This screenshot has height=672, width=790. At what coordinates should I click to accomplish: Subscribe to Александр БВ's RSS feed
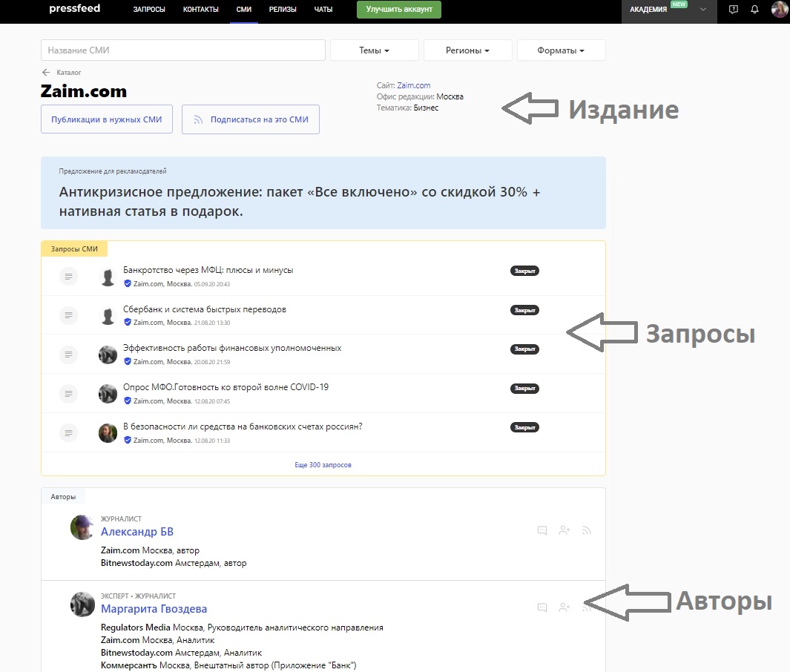pyautogui.click(x=586, y=530)
